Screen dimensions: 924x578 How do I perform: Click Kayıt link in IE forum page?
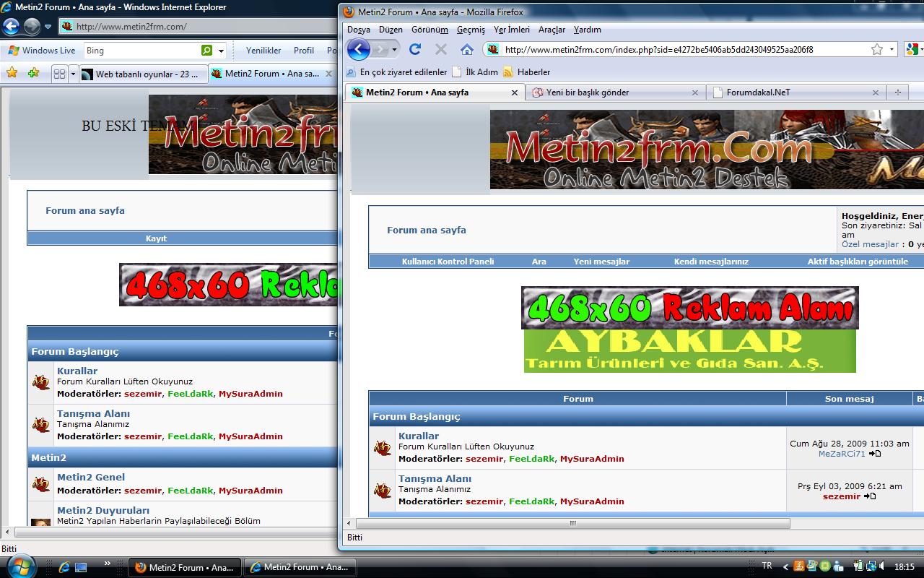point(156,238)
